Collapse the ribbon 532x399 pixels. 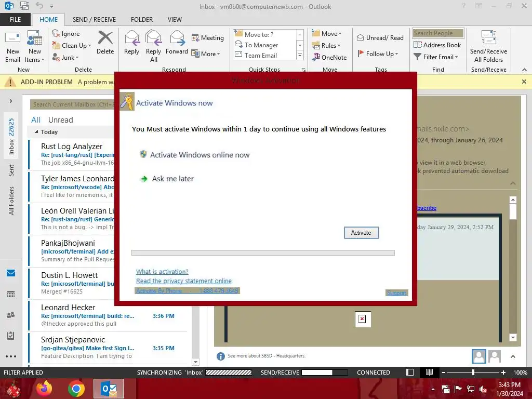coord(524,70)
